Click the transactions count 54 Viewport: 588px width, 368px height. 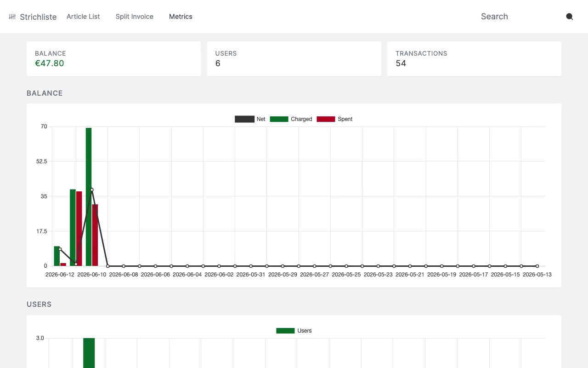401,63
